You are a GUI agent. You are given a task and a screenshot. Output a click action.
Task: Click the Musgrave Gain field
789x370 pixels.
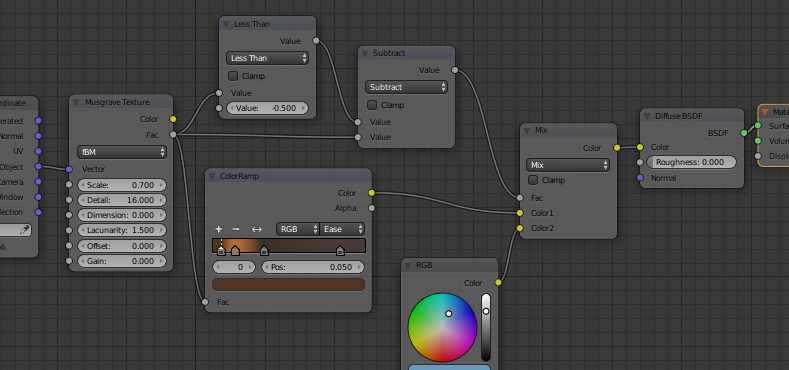[121, 261]
